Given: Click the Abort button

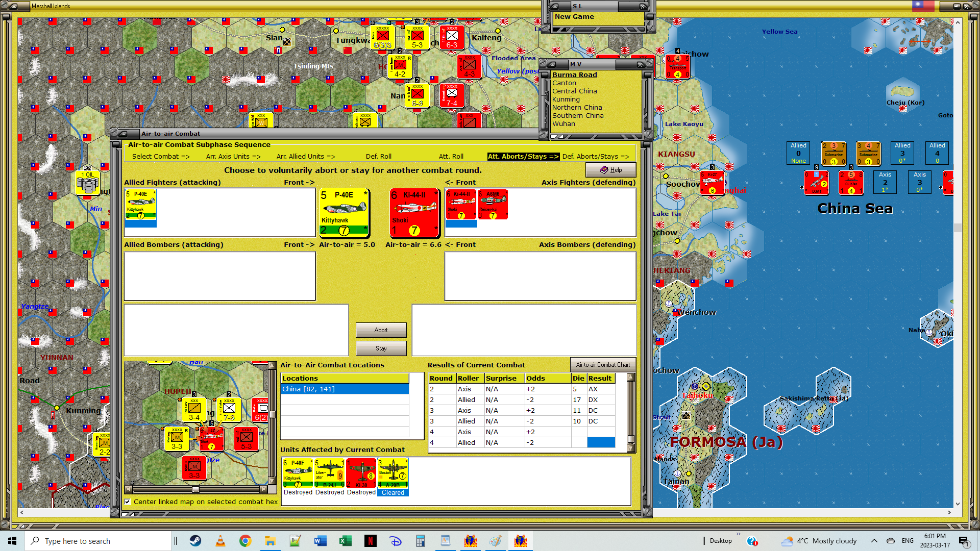Looking at the screenshot, I should pyautogui.click(x=381, y=330).
